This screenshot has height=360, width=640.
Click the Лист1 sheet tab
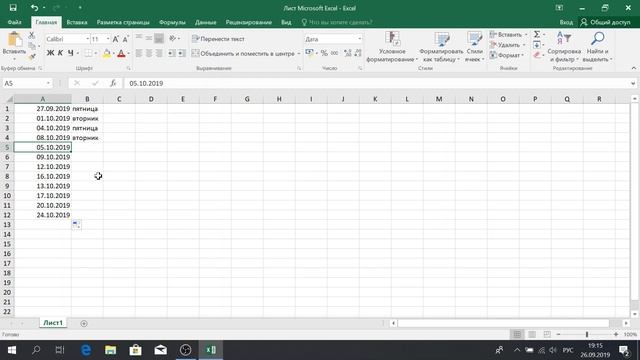pos(53,323)
